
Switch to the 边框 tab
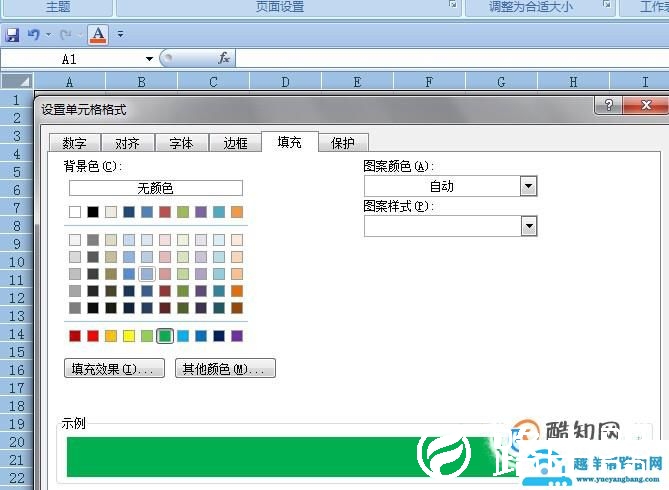[x=235, y=143]
